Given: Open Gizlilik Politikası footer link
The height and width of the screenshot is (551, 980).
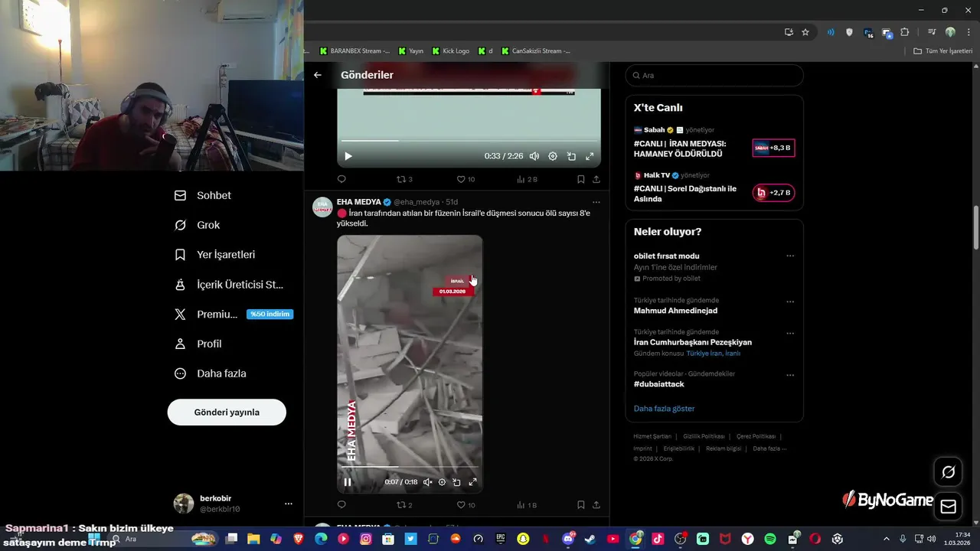Looking at the screenshot, I should coord(704,436).
